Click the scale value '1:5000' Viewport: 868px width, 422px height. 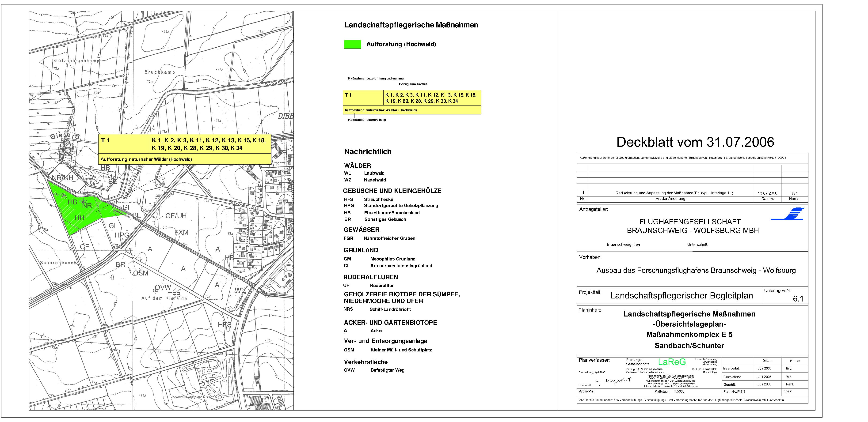pyautogui.click(x=679, y=392)
